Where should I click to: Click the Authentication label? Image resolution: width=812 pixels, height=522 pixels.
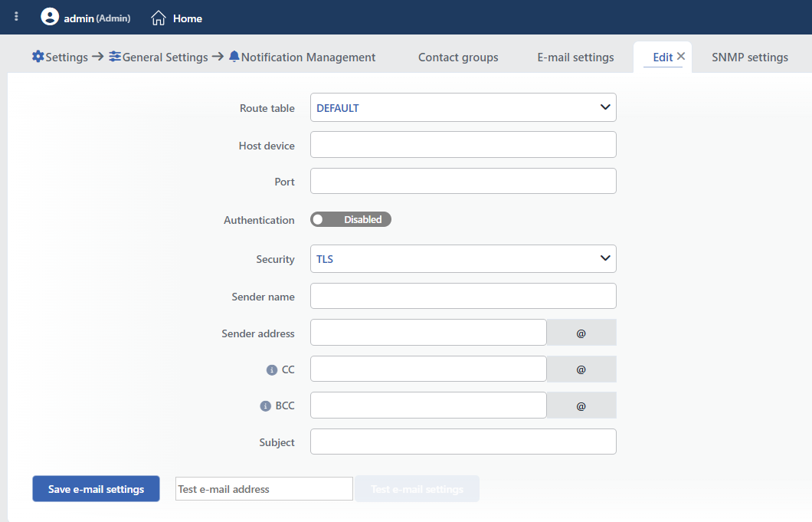coord(259,220)
